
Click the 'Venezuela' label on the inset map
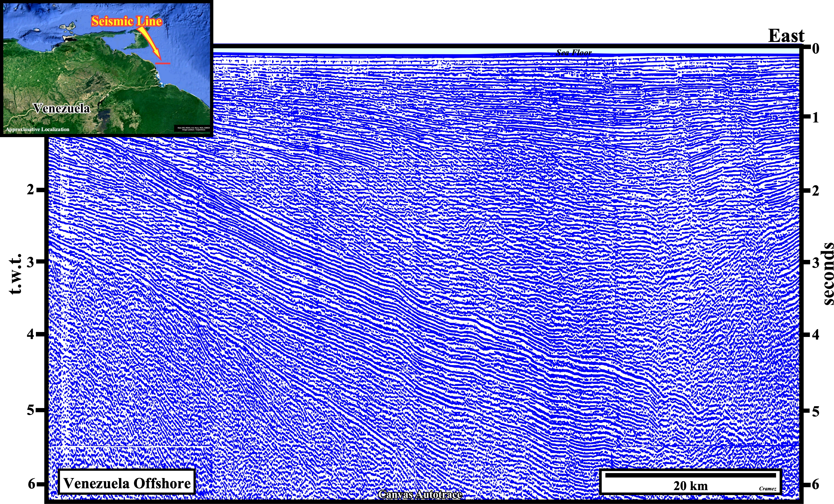(62, 108)
